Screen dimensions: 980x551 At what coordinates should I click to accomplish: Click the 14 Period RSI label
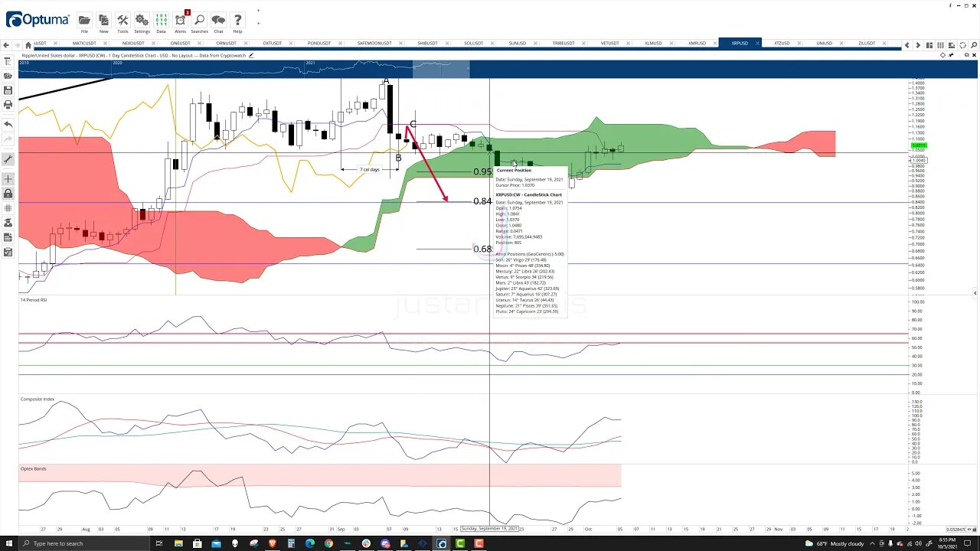point(34,300)
